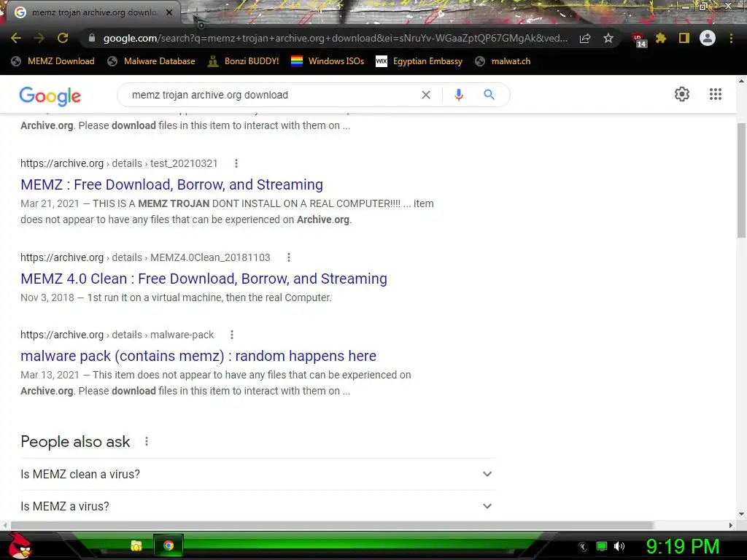The width and height of the screenshot is (747, 560).
Task: Open the Egyptian Embassy bookmark
Action: click(419, 61)
